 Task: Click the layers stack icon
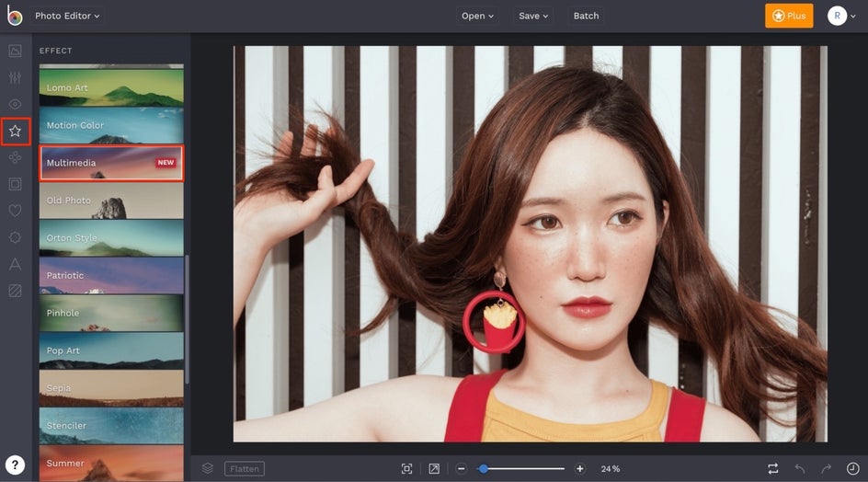[208, 469]
